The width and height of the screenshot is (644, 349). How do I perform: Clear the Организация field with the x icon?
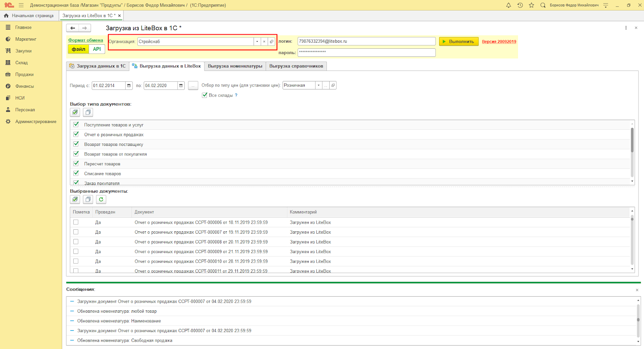pyautogui.click(x=264, y=42)
